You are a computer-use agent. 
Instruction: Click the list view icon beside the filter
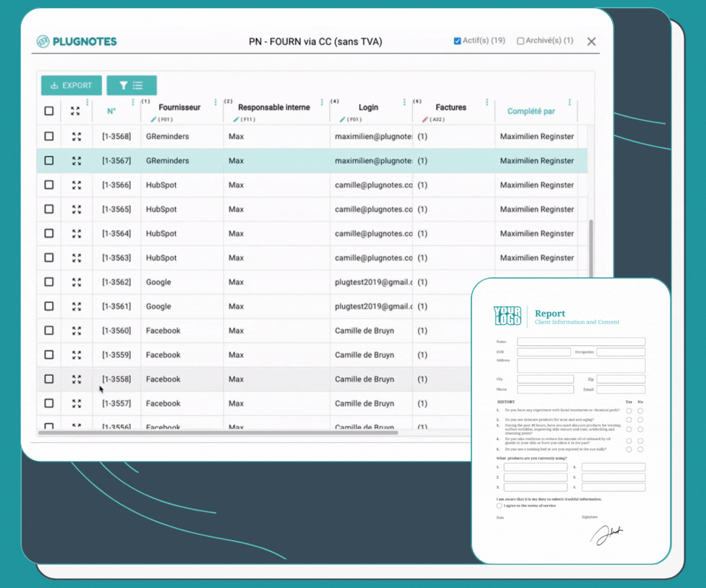[138, 85]
